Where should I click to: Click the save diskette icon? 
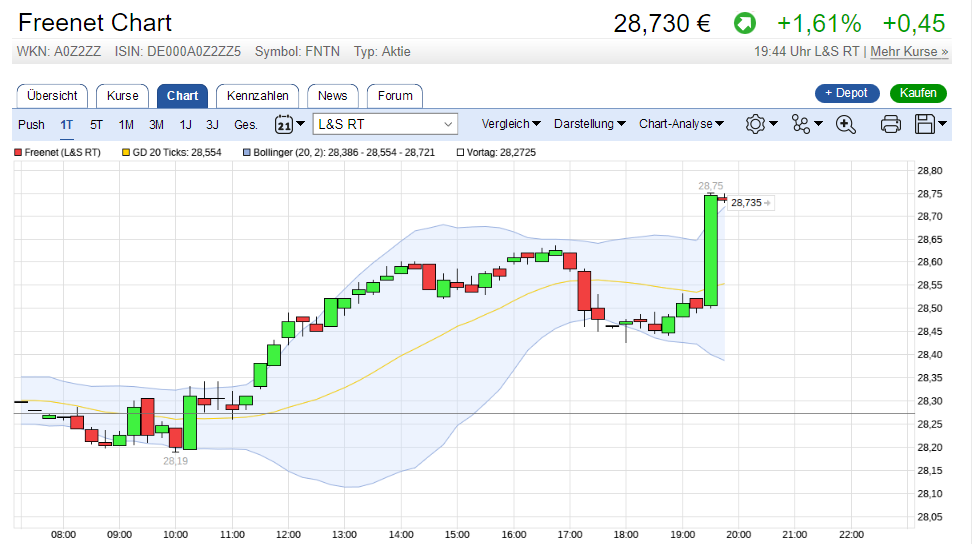coord(925,124)
